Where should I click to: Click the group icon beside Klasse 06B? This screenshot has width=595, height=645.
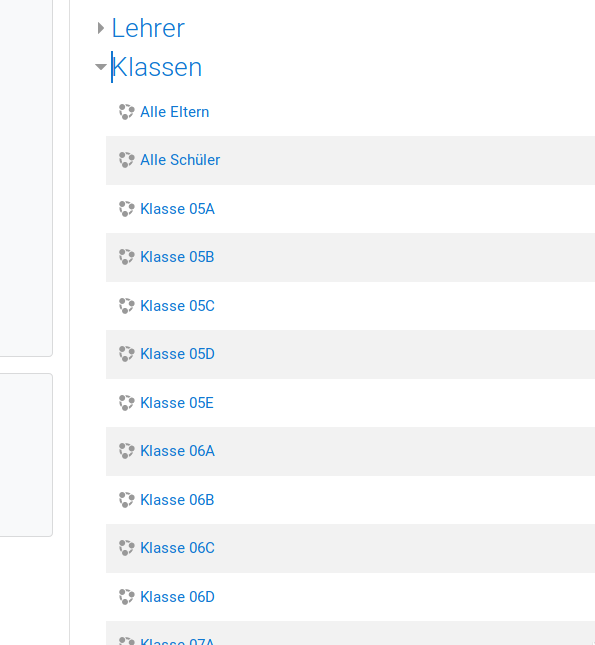pos(126,500)
